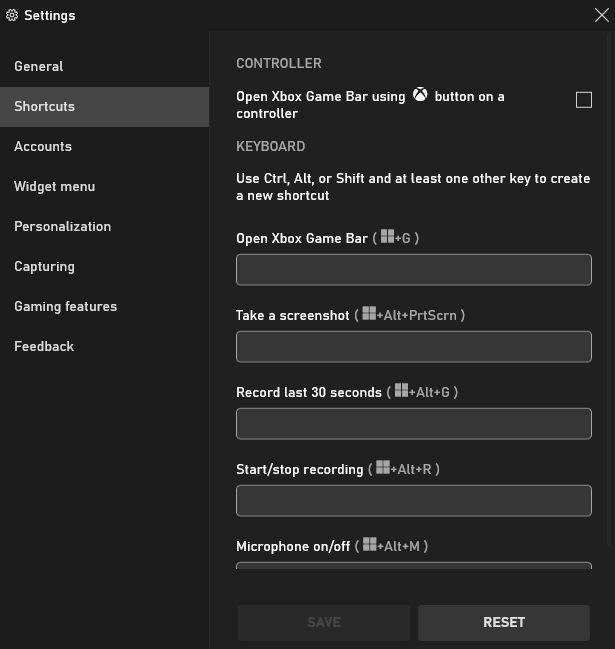615x649 pixels.
Task: Open Capturing settings
Action: point(104,267)
